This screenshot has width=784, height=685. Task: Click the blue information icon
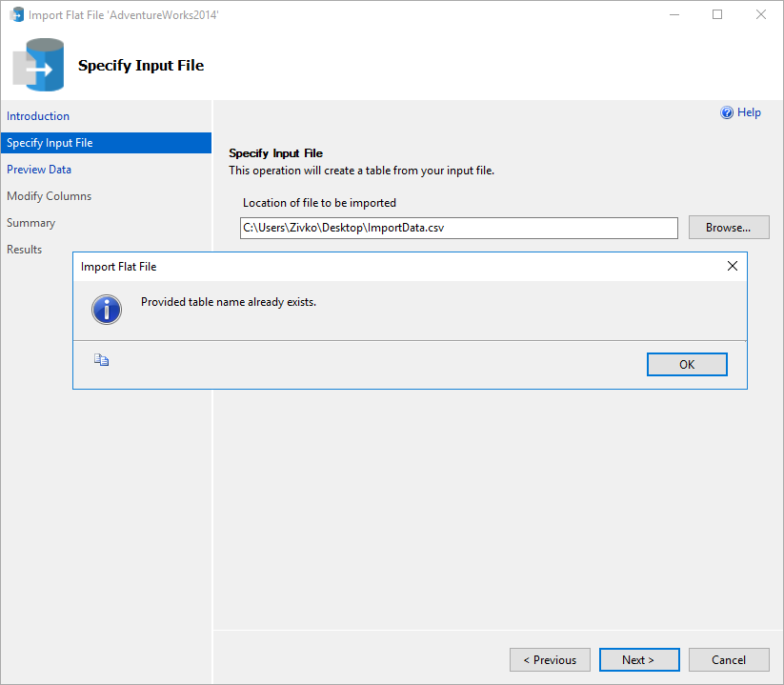click(107, 309)
